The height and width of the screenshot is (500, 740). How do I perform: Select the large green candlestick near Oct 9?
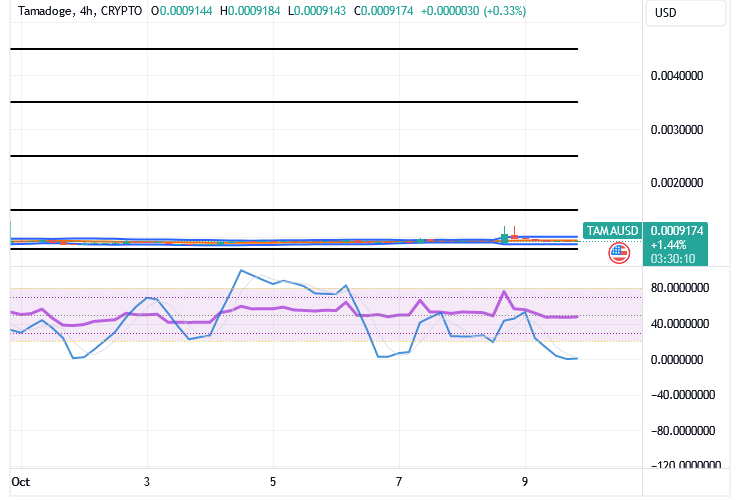[x=505, y=237]
